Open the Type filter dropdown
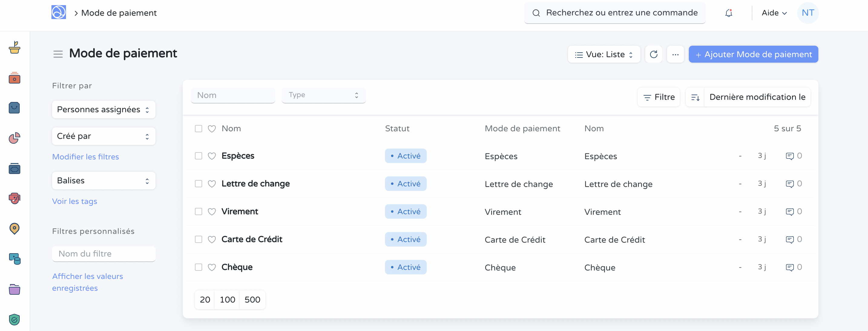The image size is (868, 331). [323, 95]
